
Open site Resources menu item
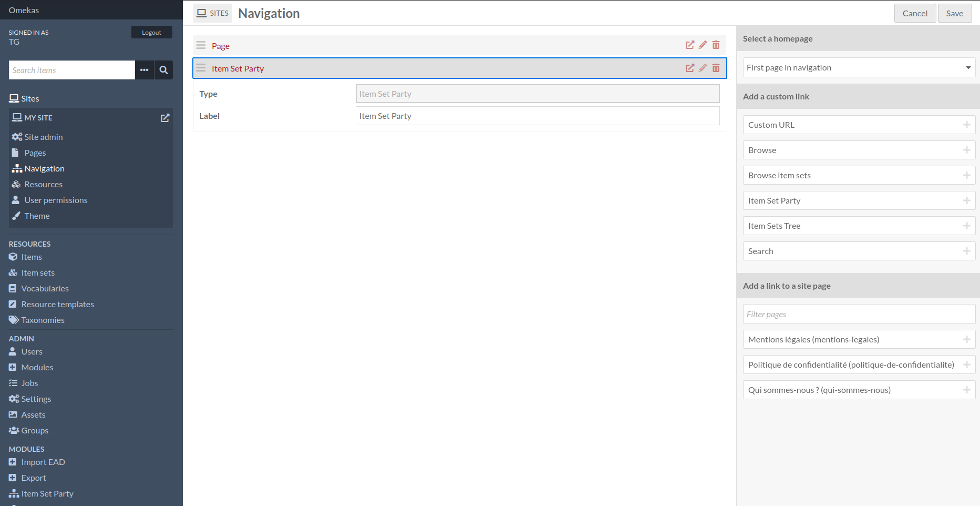point(38,184)
